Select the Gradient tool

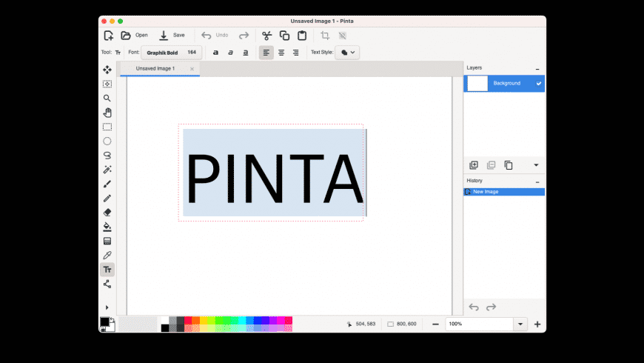click(107, 241)
